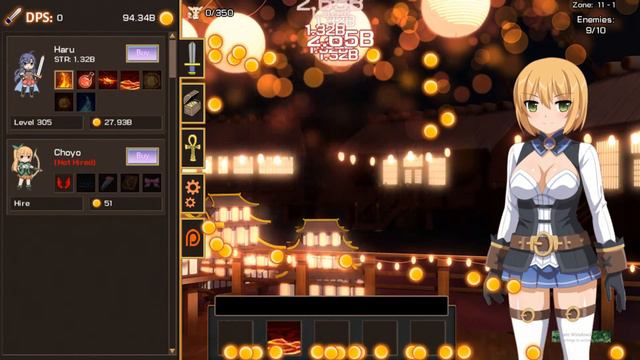This screenshot has height=360, width=640.
Task: Select Haru's locked dark circle skill
Action: tap(152, 80)
